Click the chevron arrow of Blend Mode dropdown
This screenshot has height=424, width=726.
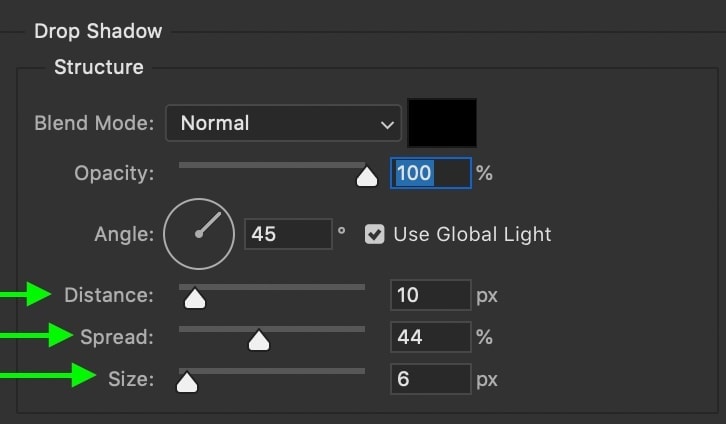click(x=387, y=125)
